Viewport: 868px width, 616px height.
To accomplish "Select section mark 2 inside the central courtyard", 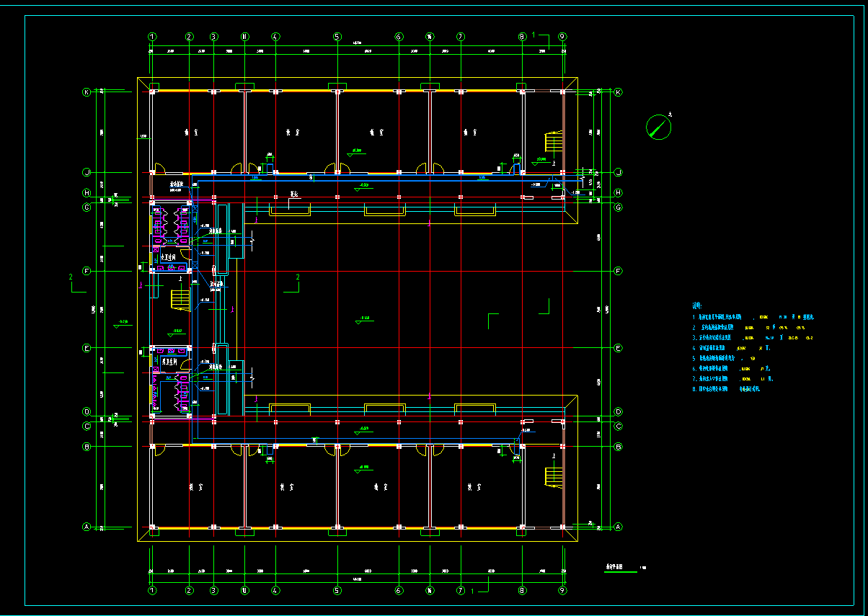I will click(x=296, y=278).
